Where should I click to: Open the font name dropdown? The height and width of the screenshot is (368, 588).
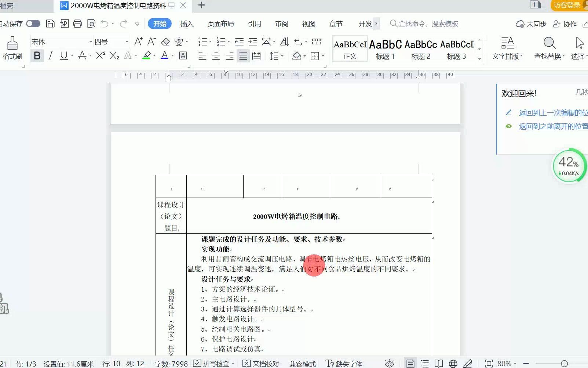(90, 42)
